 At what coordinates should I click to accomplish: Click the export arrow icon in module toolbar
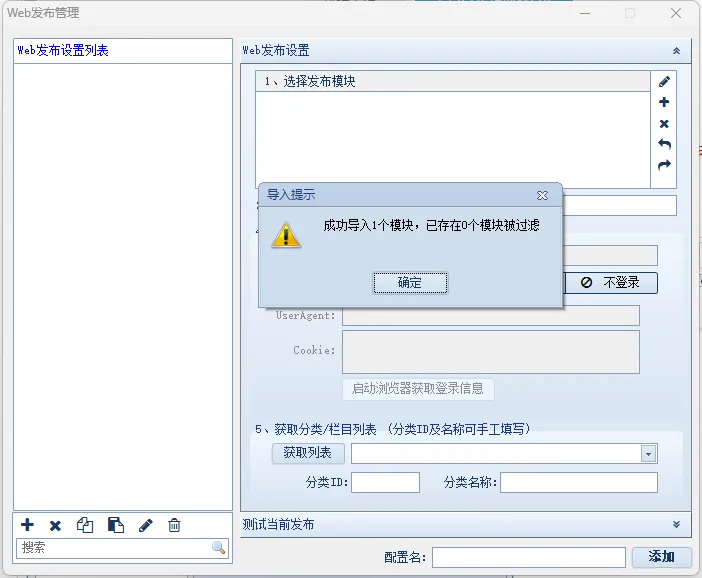tap(664, 165)
